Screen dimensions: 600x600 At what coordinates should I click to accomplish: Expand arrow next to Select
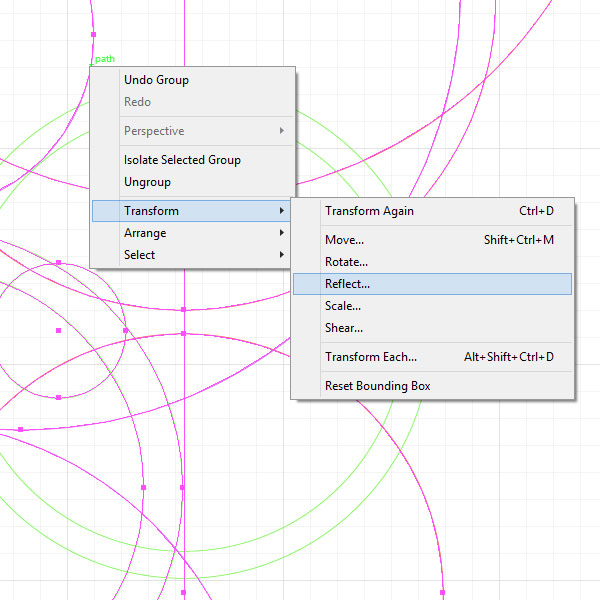[282, 254]
